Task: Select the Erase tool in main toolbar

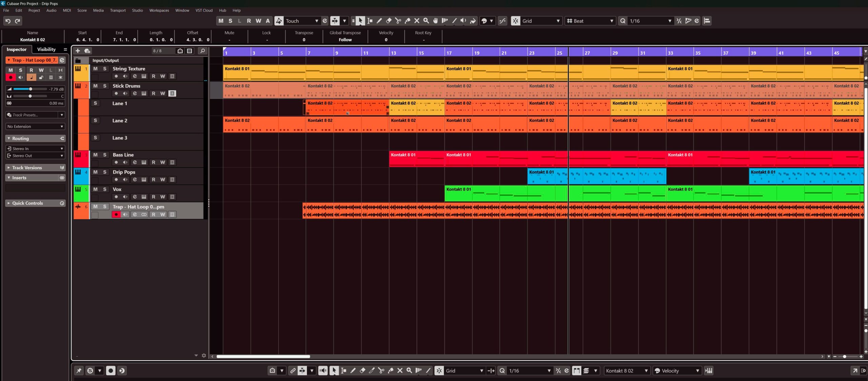Action: [x=389, y=21]
